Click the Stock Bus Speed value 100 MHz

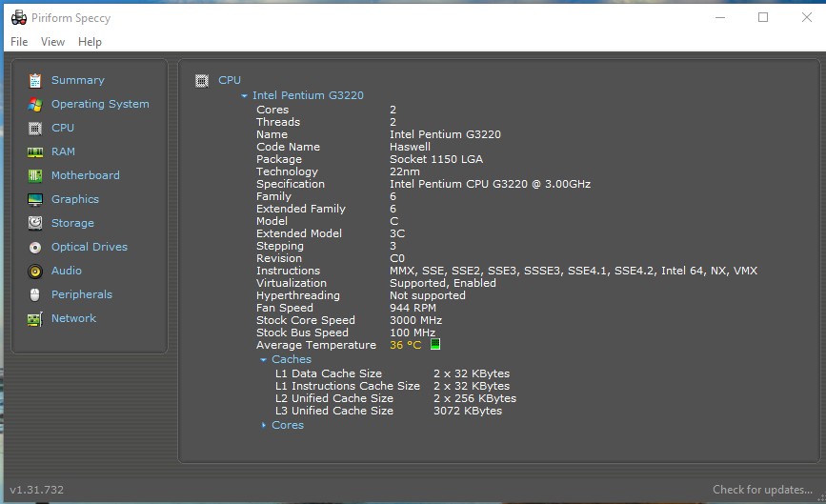[x=413, y=333]
